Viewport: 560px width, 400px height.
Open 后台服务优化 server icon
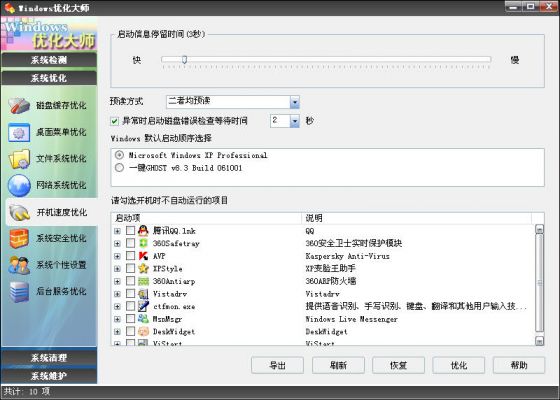coord(19,291)
